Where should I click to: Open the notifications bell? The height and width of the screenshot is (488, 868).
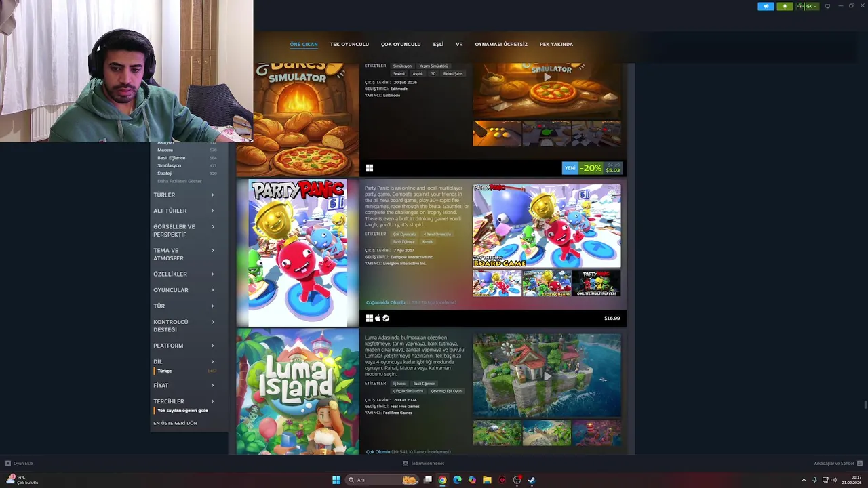[x=785, y=6]
